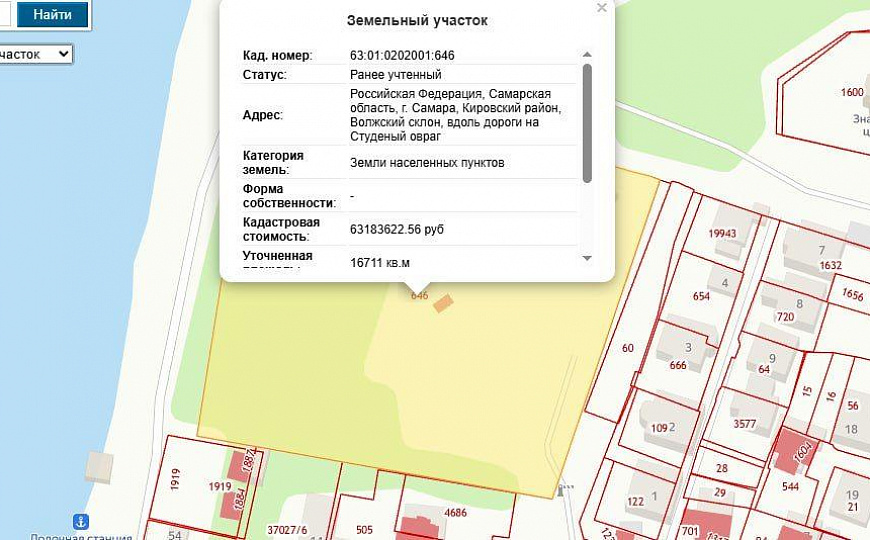Click the search input field
This screenshot has width=870, height=540.
pyautogui.click(x=6, y=15)
